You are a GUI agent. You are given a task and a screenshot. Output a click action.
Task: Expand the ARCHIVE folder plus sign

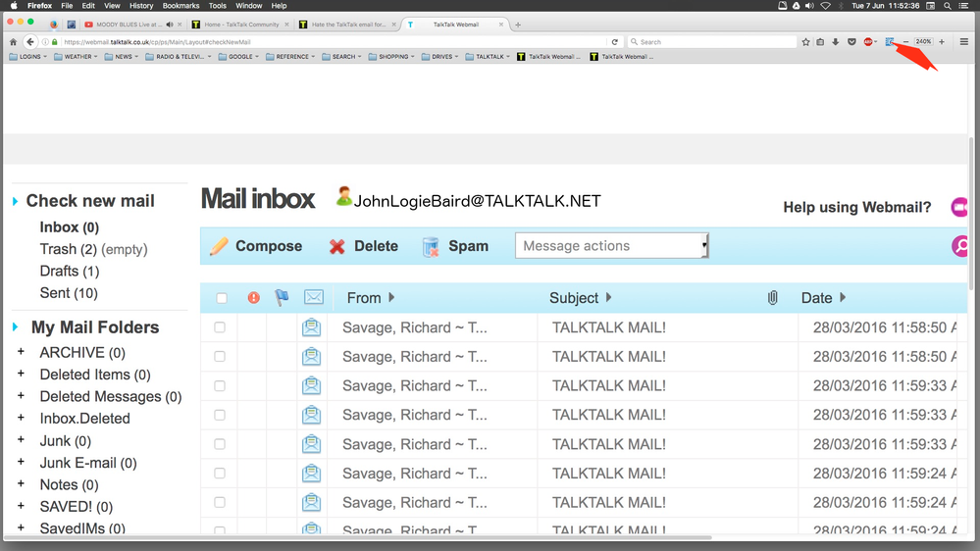pyautogui.click(x=21, y=352)
